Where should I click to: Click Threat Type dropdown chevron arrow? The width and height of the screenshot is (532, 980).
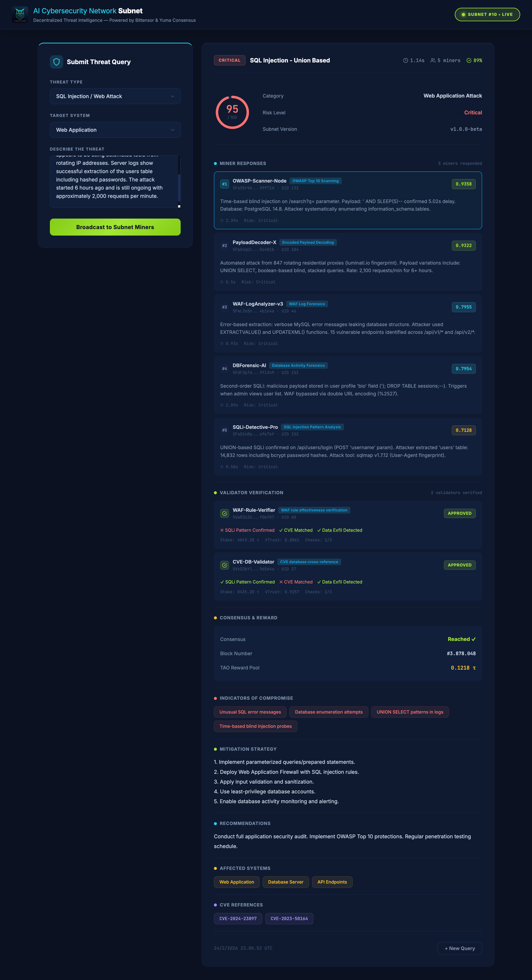(172, 96)
